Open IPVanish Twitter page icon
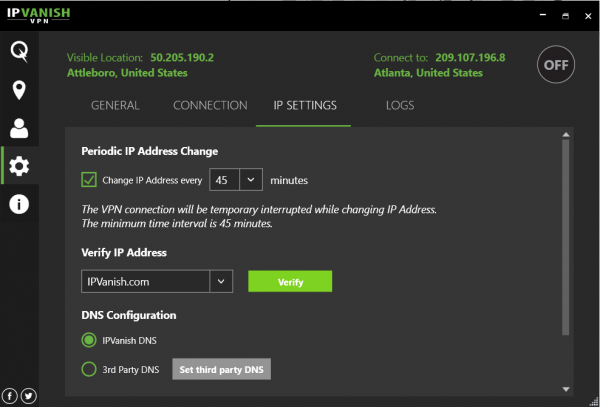 point(28,396)
